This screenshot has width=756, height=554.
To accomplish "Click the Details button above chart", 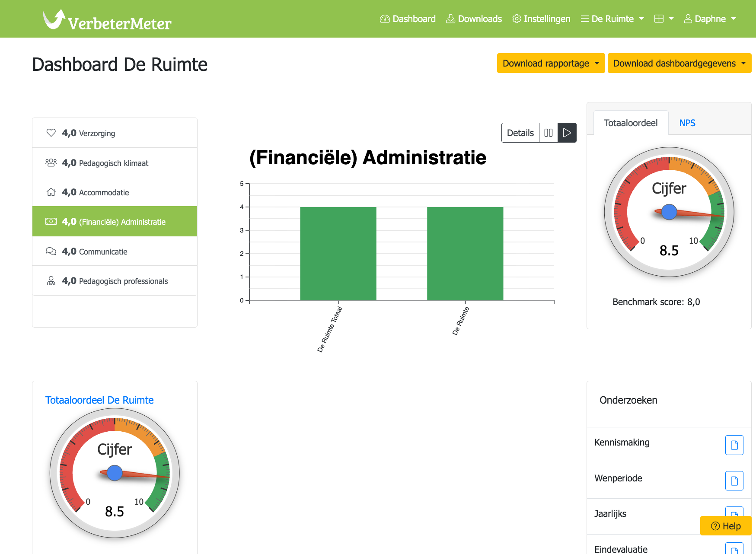I will click(x=520, y=133).
